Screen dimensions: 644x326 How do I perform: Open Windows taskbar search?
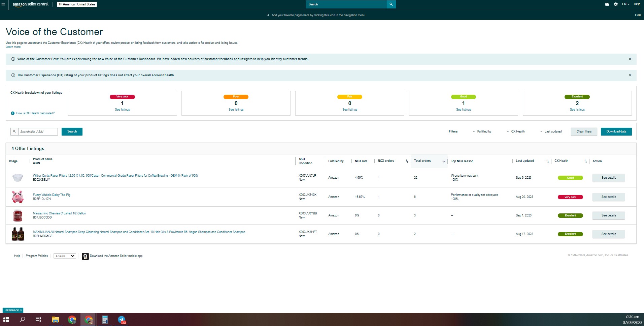click(x=22, y=319)
